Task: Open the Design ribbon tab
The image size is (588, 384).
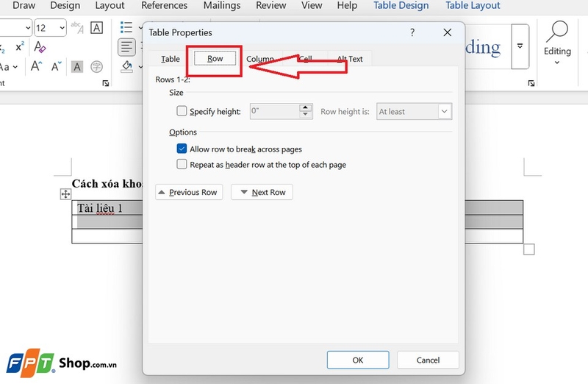Action: [65, 5]
